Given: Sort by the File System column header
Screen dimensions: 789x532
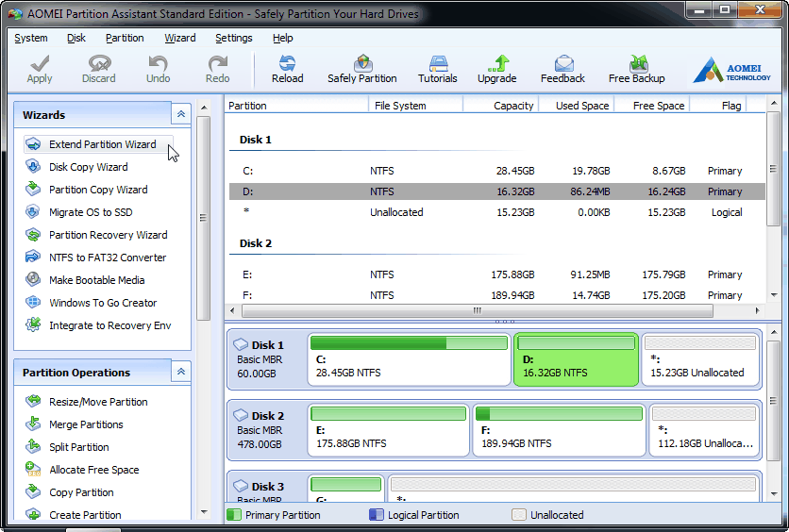Looking at the screenshot, I should point(415,106).
